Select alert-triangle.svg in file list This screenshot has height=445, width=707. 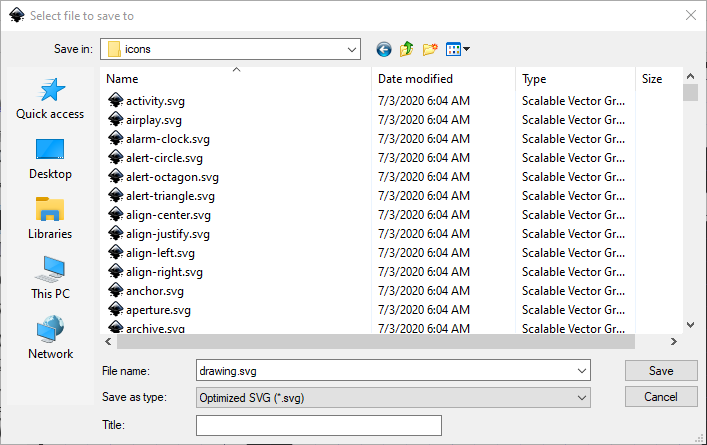coord(169,196)
